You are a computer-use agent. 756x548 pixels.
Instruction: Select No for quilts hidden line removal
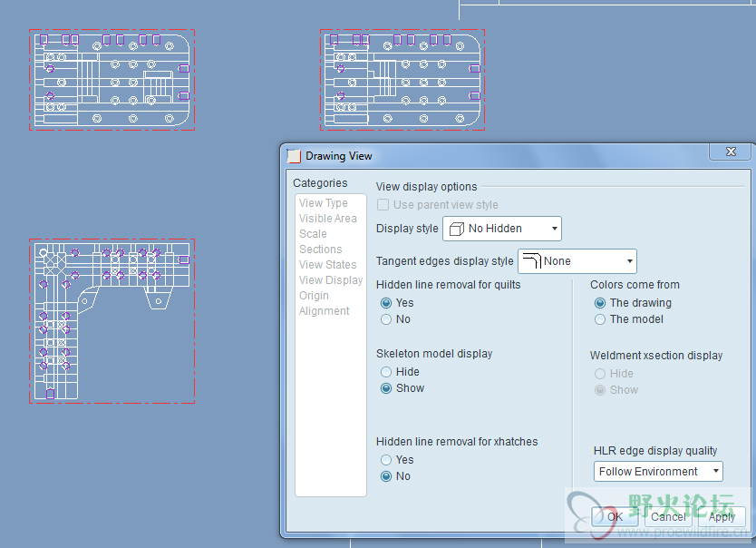tap(387, 319)
